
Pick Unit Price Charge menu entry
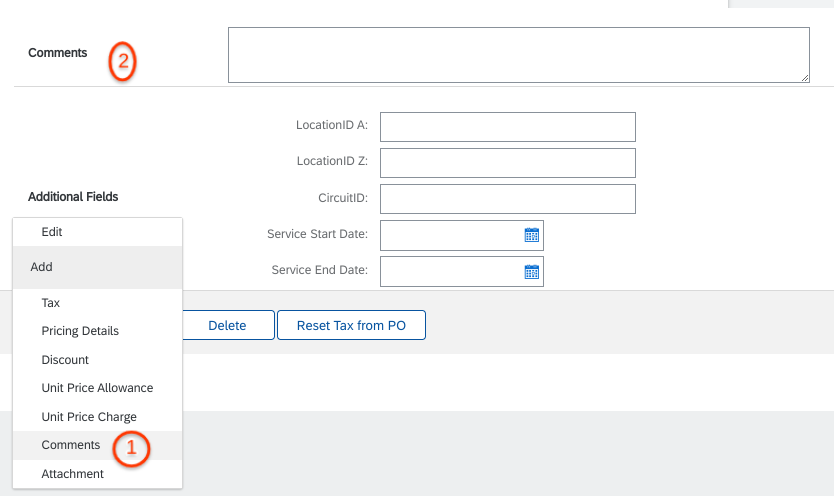pyautogui.click(x=97, y=416)
